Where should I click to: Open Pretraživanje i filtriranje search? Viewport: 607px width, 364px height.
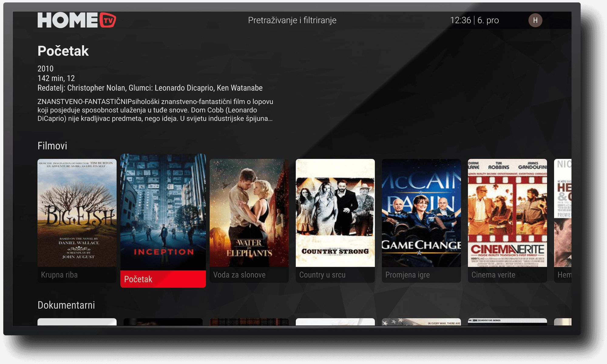[292, 20]
